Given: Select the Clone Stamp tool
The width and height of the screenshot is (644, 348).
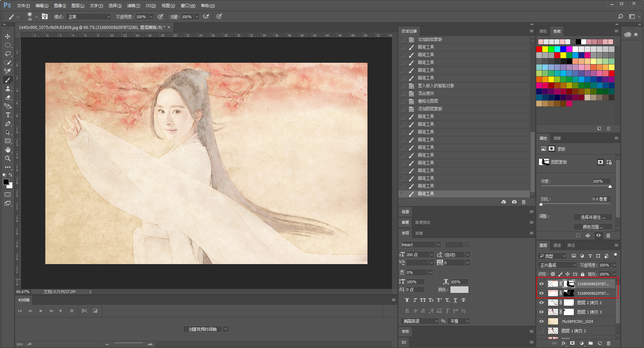Looking at the screenshot, I should [x=8, y=89].
